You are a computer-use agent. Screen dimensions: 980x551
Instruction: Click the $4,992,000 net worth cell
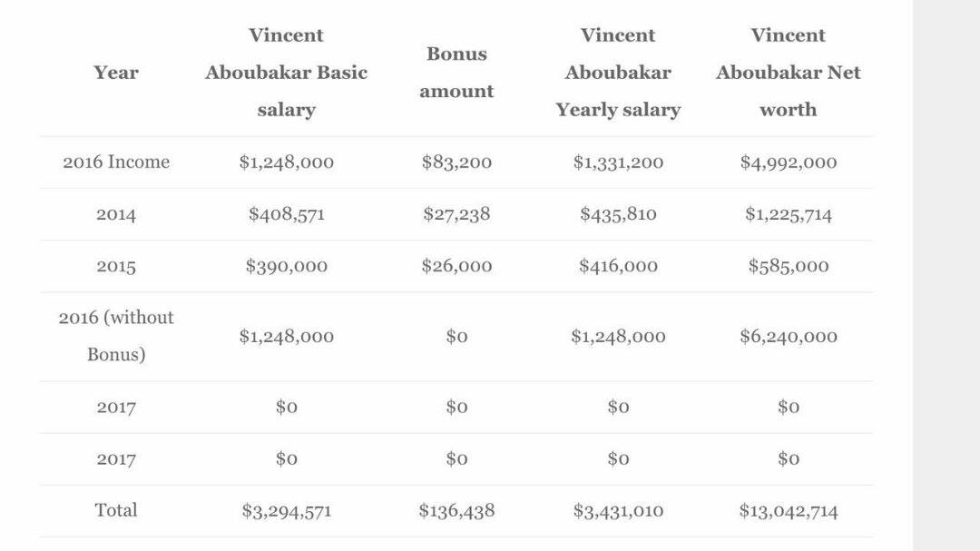point(788,162)
